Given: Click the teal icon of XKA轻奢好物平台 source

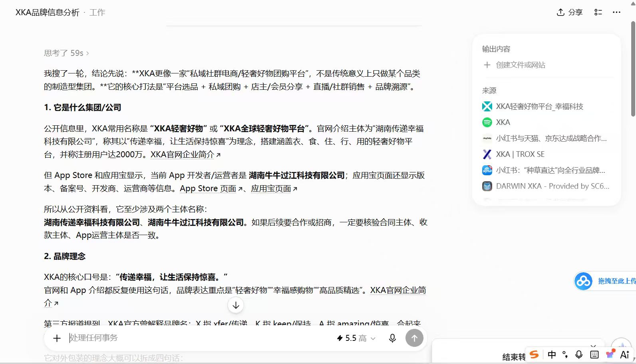Looking at the screenshot, I should point(487,107).
